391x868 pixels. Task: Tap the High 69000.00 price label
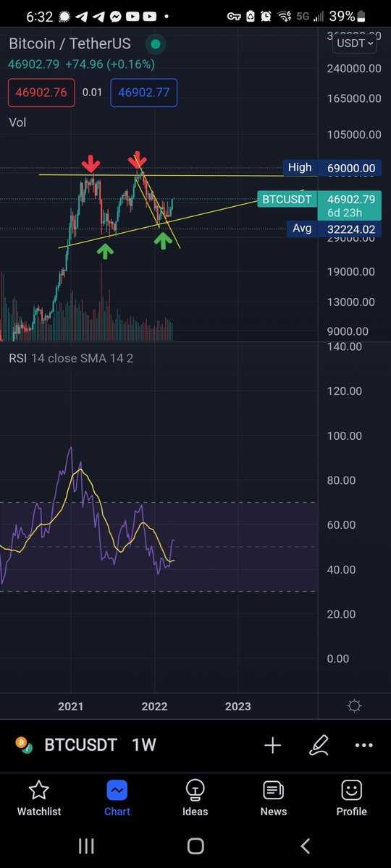pyautogui.click(x=331, y=168)
